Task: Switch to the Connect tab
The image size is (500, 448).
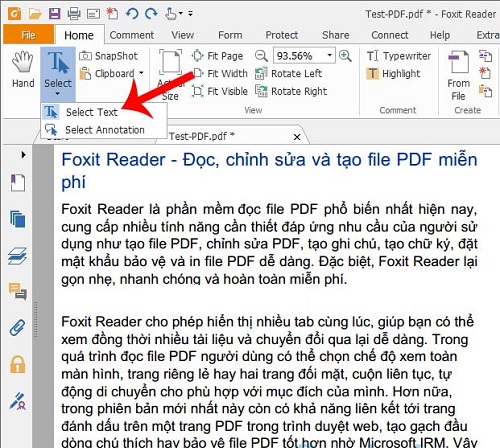Action: coord(390,35)
